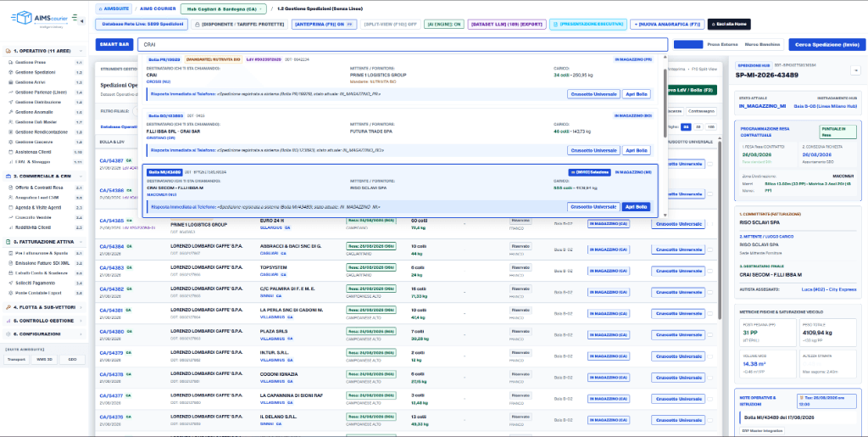Click the Gestione Arrivi sidebar icon
Viewport: 868px width, 437px height.
point(10,82)
